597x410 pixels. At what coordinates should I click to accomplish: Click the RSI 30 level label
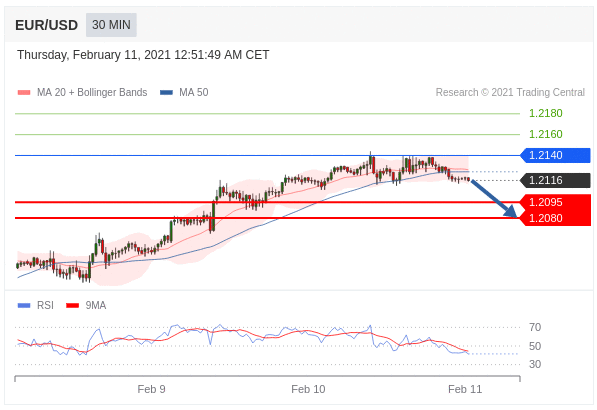pyautogui.click(x=535, y=364)
